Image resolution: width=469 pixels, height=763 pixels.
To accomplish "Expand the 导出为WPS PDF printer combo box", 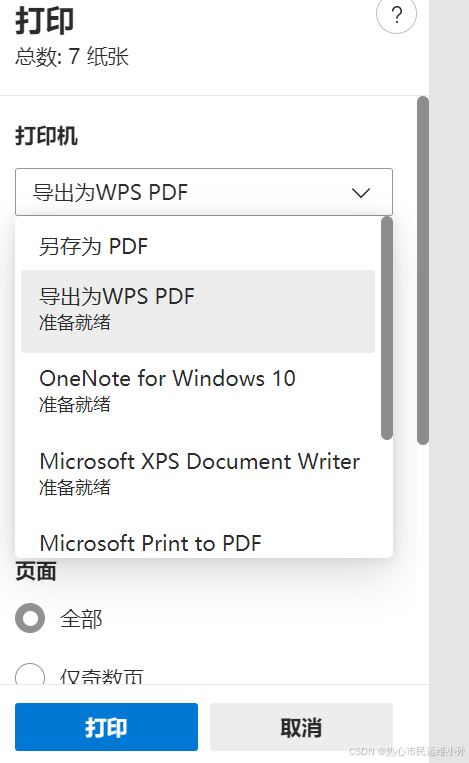I will (x=204, y=192).
